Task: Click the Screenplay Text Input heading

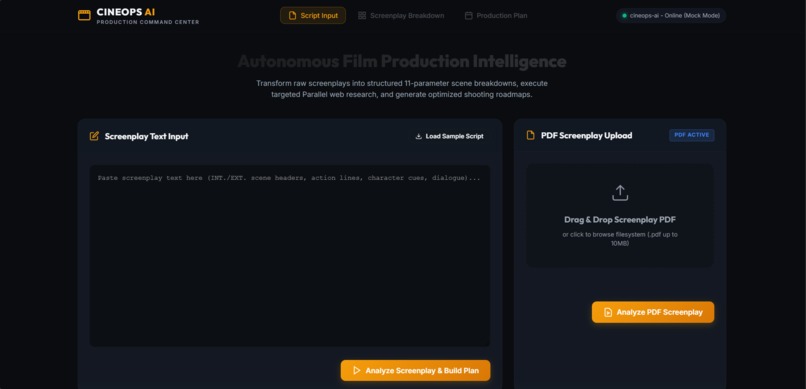Action: 146,136
